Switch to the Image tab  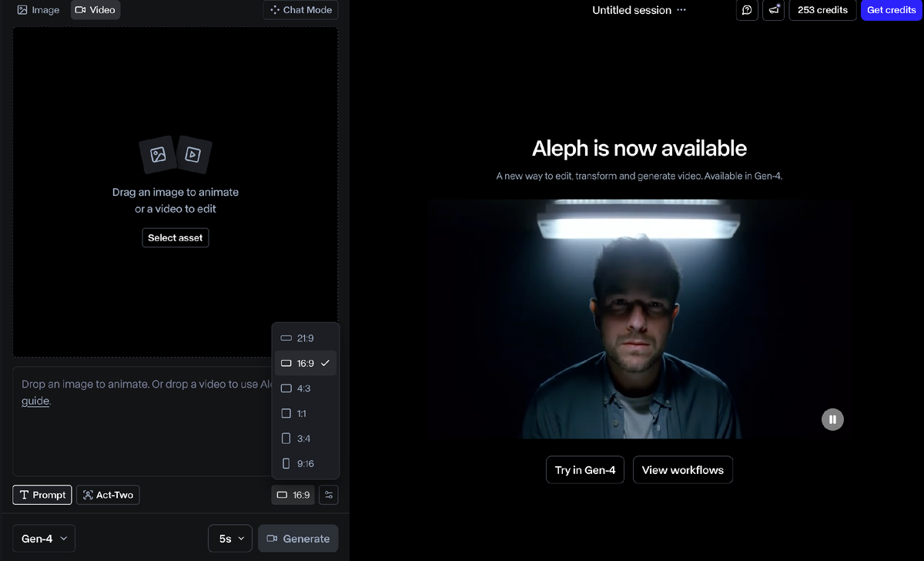[38, 10]
